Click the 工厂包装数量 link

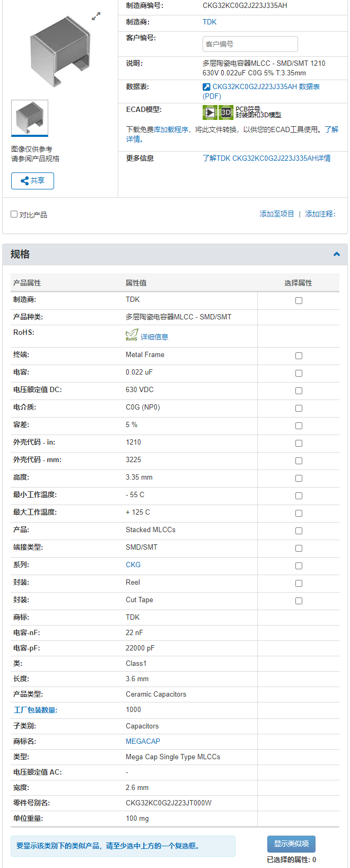pyautogui.click(x=36, y=710)
